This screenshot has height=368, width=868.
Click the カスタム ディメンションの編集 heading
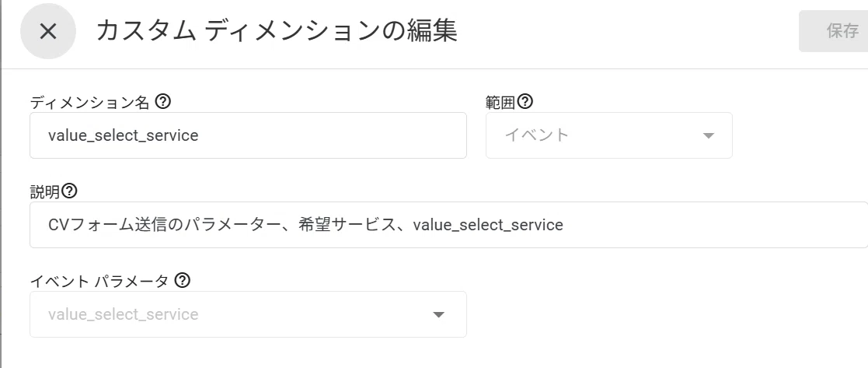pos(277,30)
